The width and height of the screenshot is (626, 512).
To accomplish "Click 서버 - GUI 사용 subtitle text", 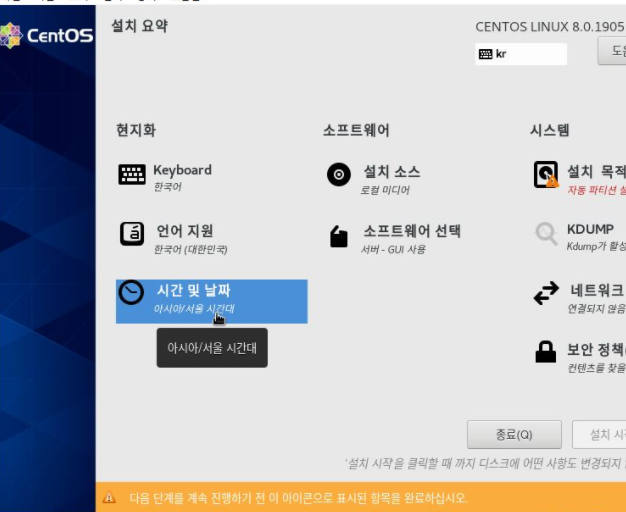I will (393, 250).
